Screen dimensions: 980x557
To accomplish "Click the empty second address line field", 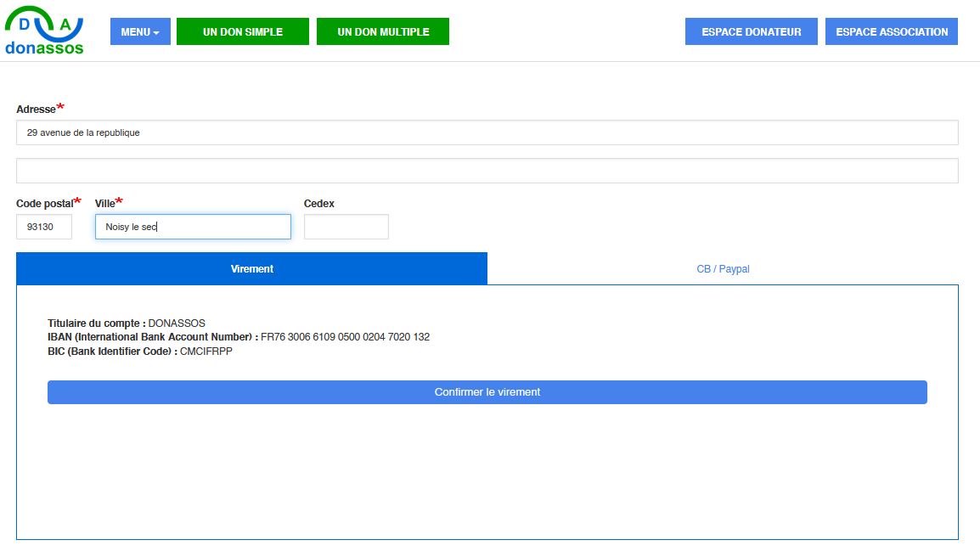I will [487, 171].
